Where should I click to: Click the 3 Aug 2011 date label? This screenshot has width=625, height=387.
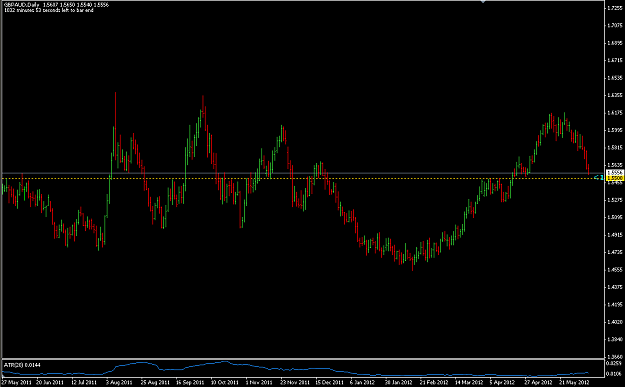pos(119,382)
